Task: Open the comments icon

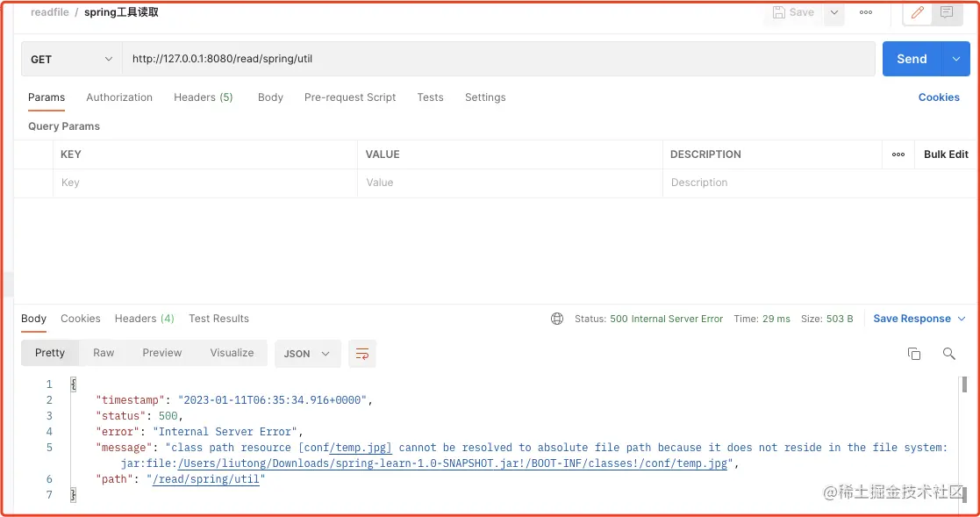Action: click(x=947, y=12)
